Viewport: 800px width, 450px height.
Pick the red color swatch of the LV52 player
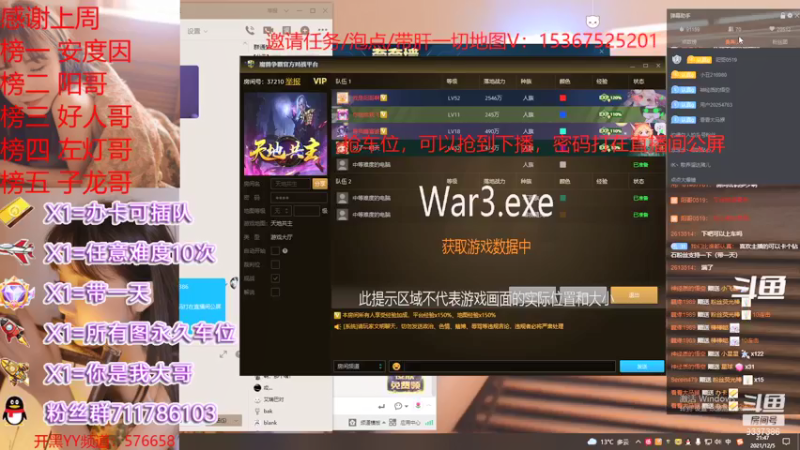(563, 98)
